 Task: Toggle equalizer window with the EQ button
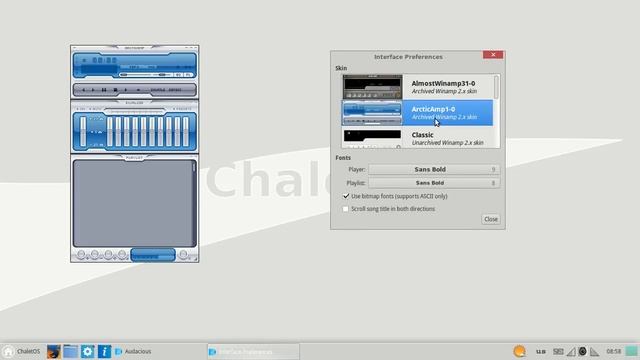click(x=178, y=75)
